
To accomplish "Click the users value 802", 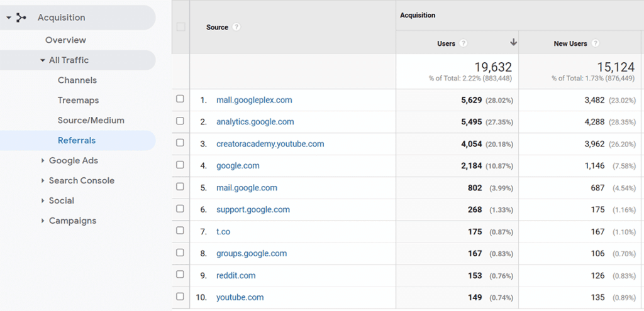I will (474, 188).
